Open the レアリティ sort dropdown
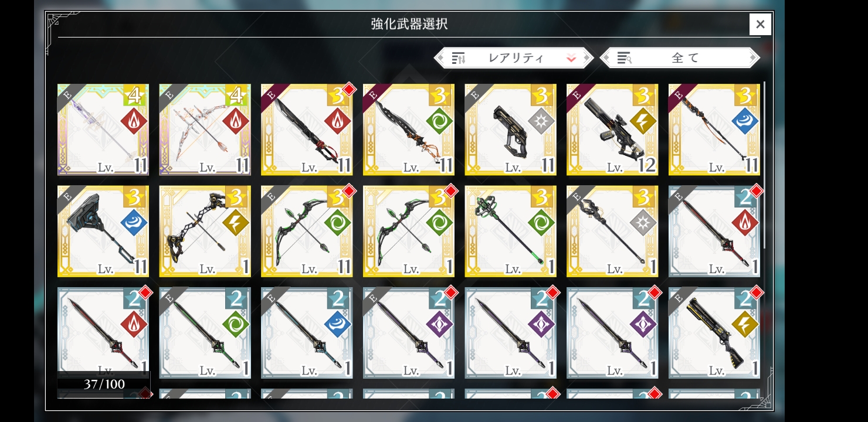The image size is (868, 422). coord(514,58)
